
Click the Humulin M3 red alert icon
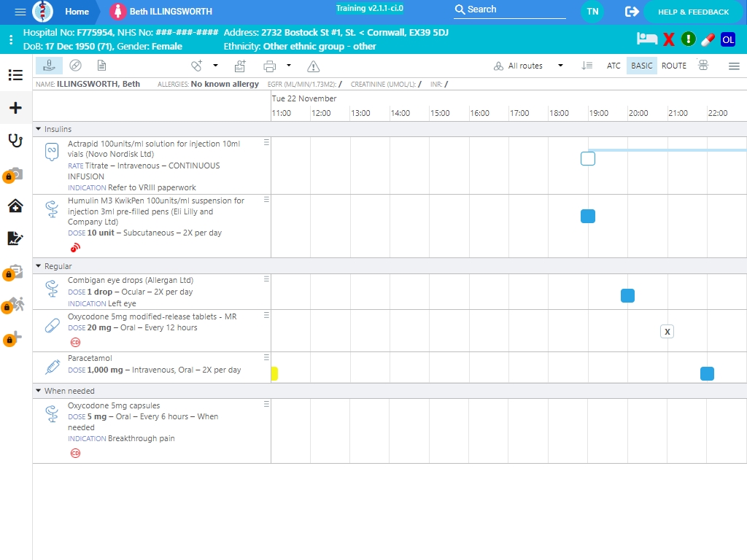tap(75, 248)
